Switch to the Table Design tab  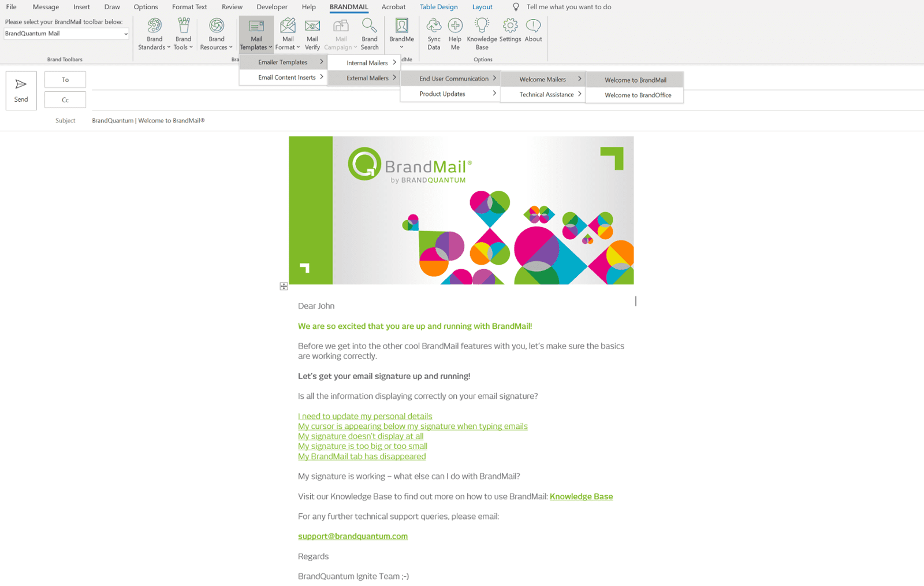pyautogui.click(x=439, y=7)
